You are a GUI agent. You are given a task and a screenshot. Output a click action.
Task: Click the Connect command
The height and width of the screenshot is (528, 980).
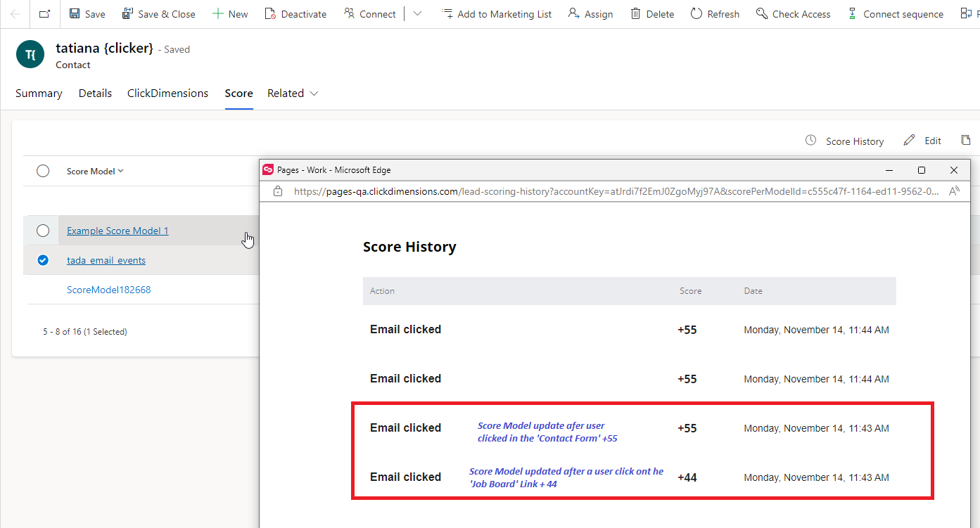370,14
